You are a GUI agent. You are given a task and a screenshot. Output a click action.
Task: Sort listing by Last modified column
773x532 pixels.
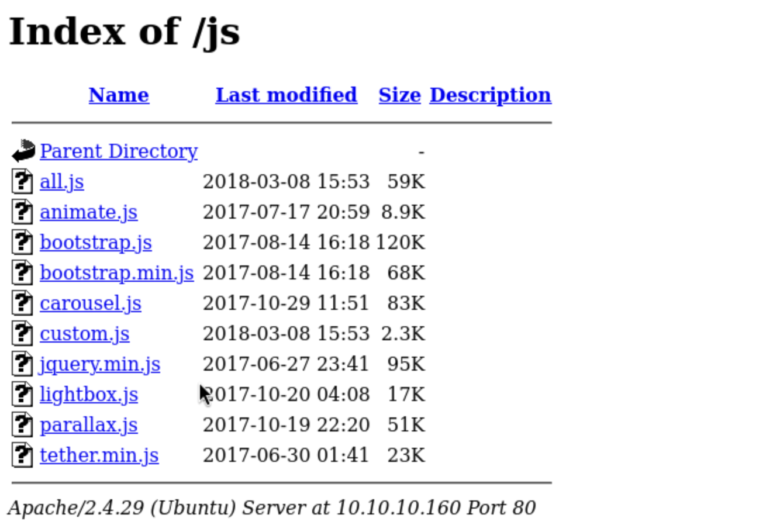pos(286,95)
